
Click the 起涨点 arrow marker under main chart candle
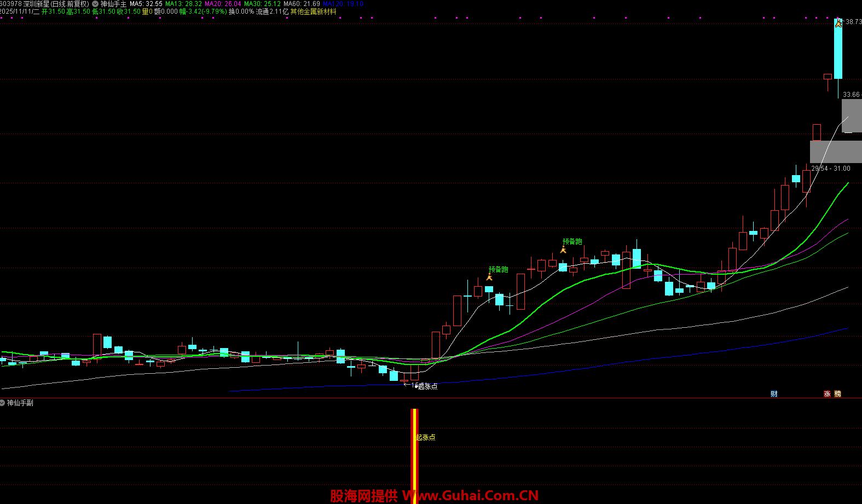tap(407, 385)
